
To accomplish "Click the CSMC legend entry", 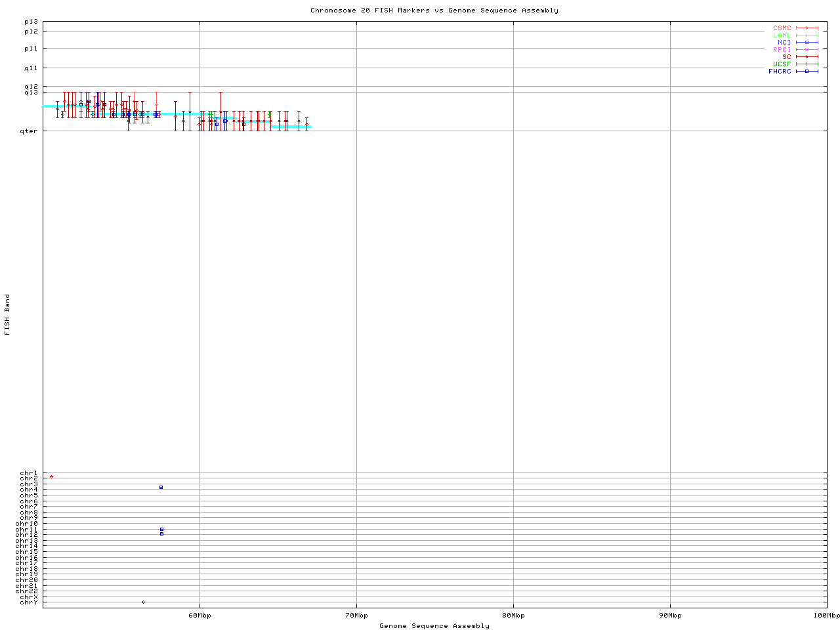I will coord(782,28).
